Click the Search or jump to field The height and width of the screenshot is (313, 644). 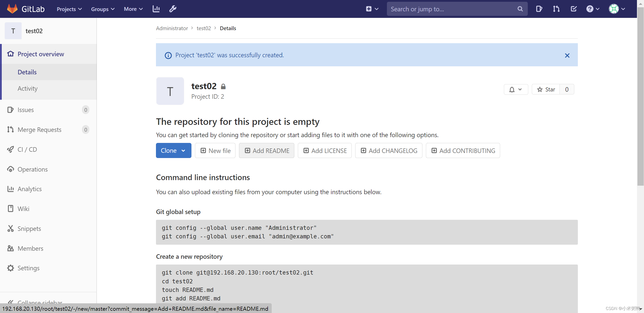tap(452, 9)
